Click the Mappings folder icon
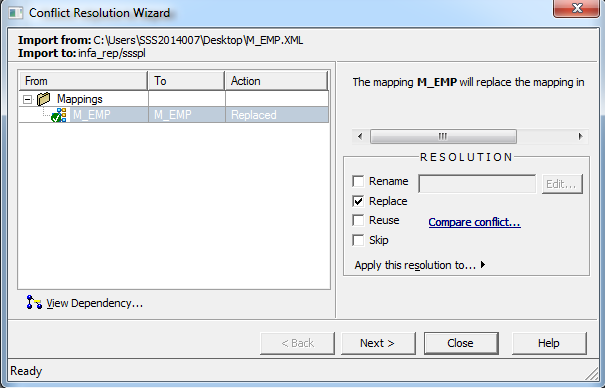 point(44,99)
